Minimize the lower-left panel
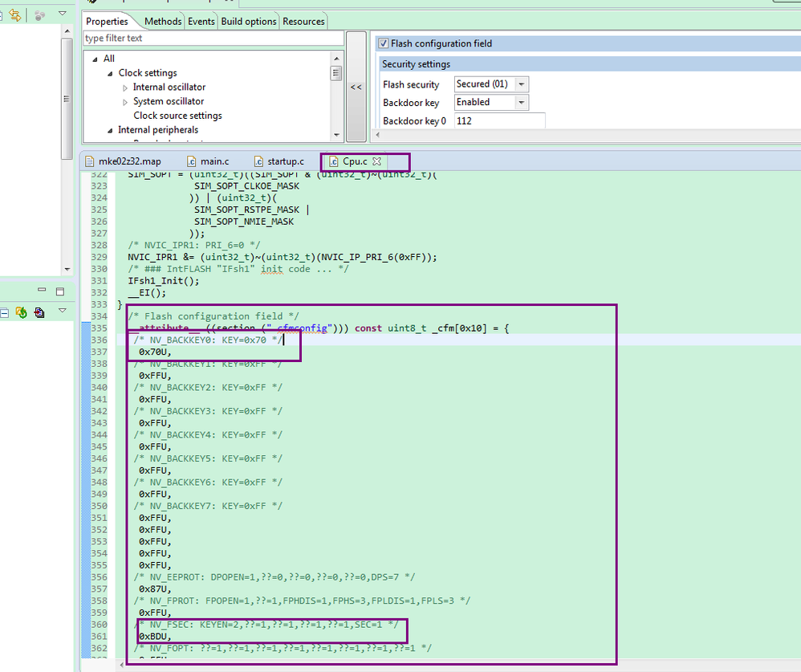 click(x=42, y=290)
